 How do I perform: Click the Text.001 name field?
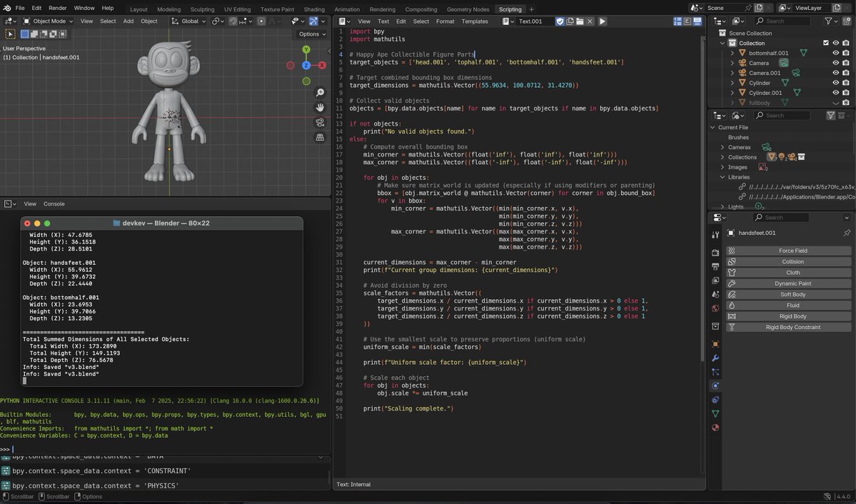[x=533, y=21]
